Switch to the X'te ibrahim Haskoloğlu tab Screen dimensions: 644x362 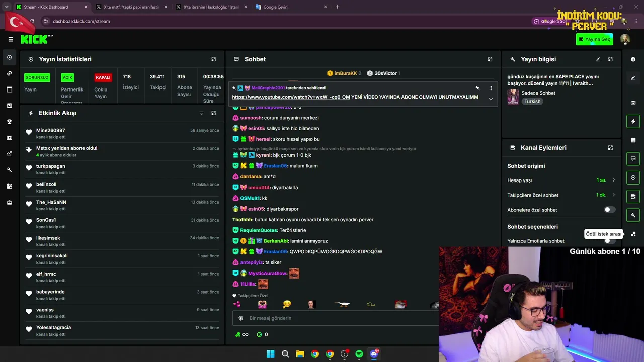click(211, 7)
